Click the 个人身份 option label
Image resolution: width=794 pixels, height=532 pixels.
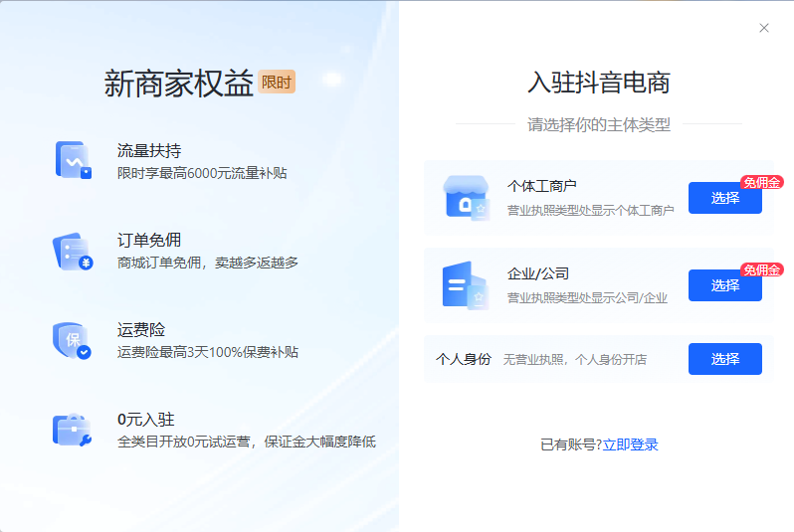click(x=464, y=359)
